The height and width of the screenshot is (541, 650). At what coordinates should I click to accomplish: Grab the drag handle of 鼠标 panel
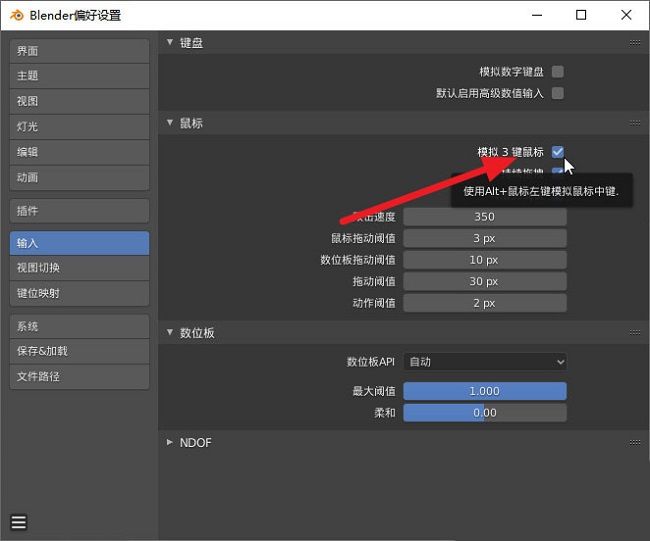pyautogui.click(x=635, y=123)
